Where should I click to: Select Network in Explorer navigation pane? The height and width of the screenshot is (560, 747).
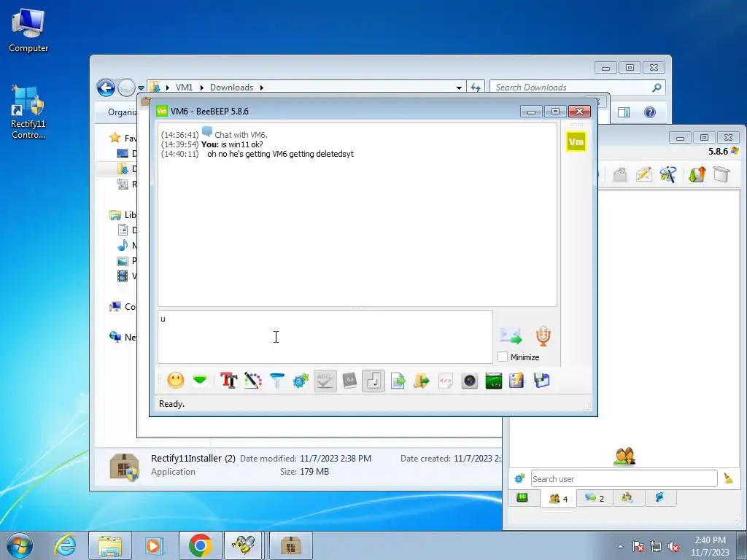(x=123, y=337)
